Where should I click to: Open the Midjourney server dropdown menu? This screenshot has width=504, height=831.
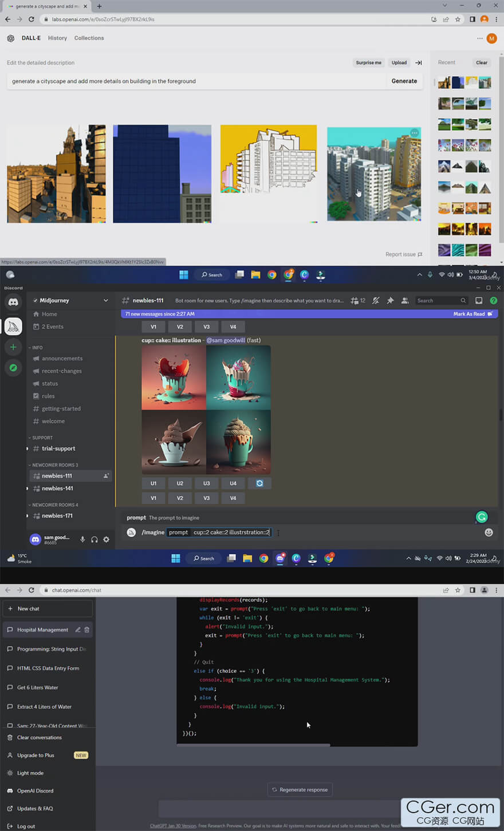[x=105, y=300]
